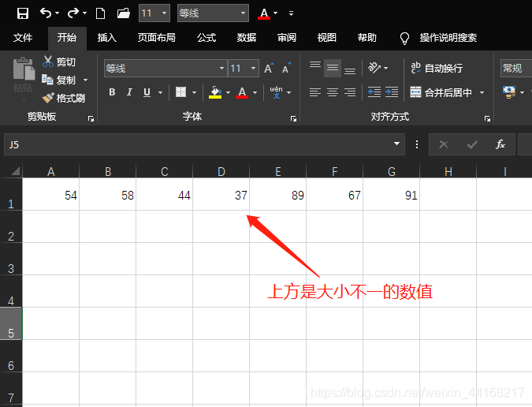The width and height of the screenshot is (532, 407).
Task: Switch to the 页面布局 tab
Action: coord(156,37)
